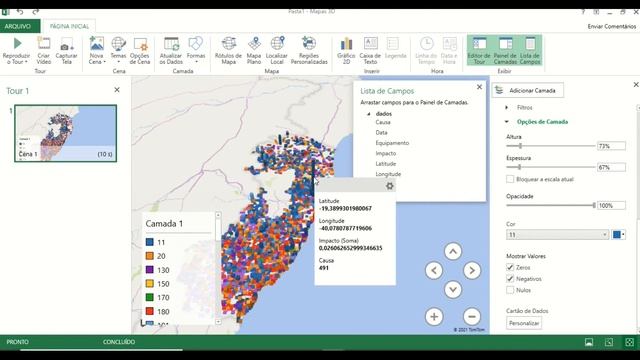Toggle Bloquear a escala atual checkbox
640x360 pixels.
click(510, 179)
